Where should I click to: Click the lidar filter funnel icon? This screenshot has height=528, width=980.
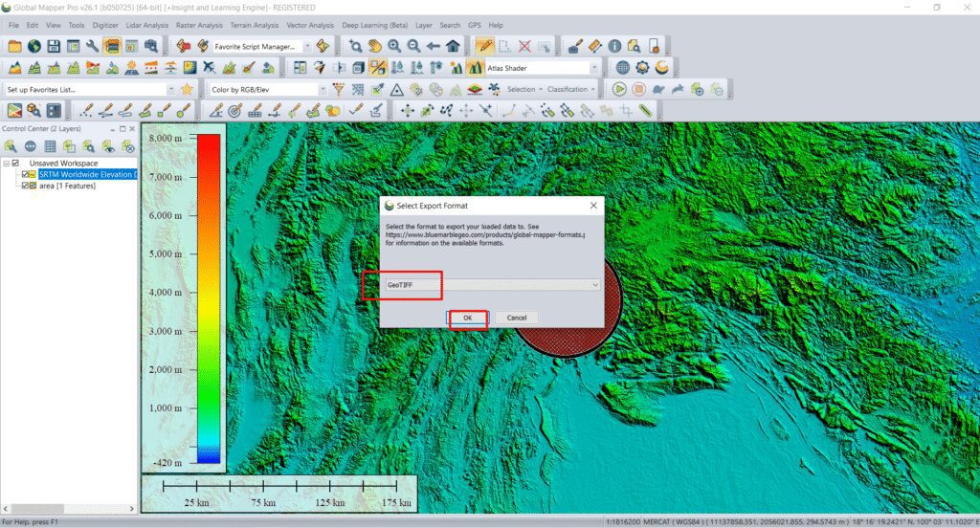338,89
